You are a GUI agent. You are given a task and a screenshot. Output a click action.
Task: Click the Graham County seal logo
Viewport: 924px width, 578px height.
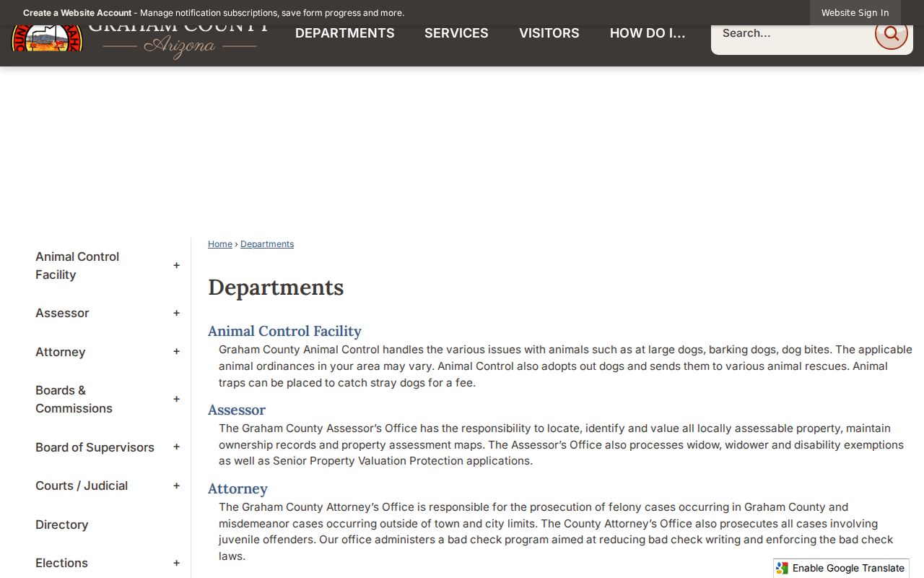[x=47, y=38]
